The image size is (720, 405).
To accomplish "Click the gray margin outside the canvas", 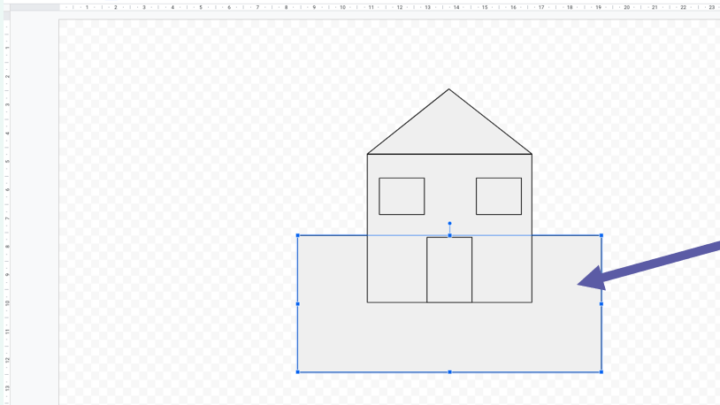I will [x=34, y=207].
